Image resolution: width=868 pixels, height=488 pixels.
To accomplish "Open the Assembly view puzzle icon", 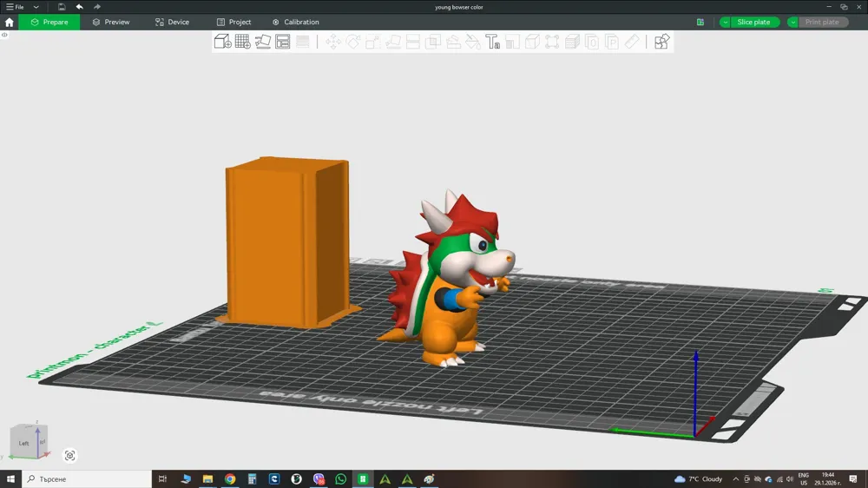I will point(661,42).
